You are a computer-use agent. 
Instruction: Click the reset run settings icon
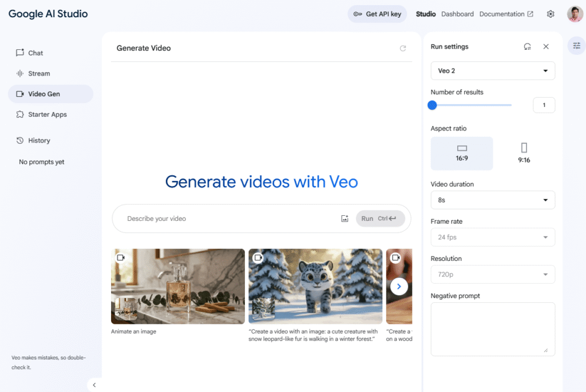point(527,47)
